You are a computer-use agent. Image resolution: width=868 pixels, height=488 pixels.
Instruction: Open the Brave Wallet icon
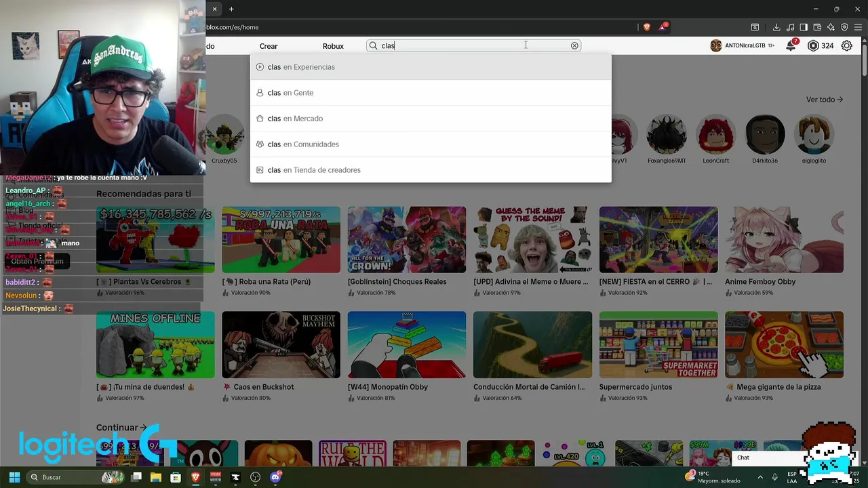(x=817, y=27)
